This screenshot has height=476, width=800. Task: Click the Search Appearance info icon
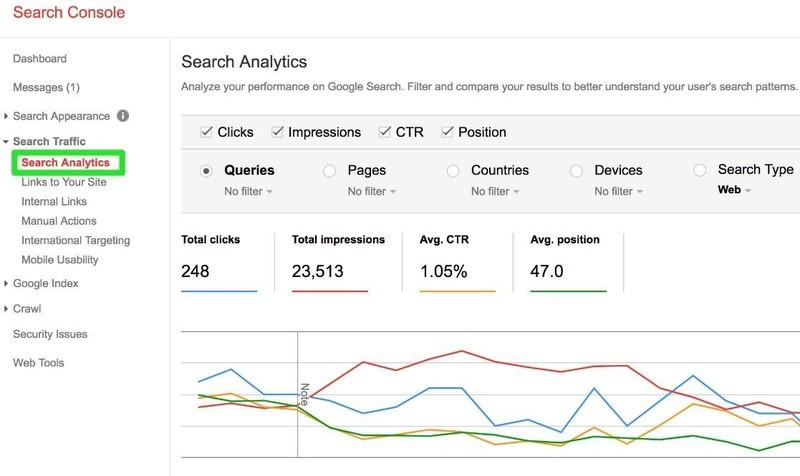pos(123,116)
